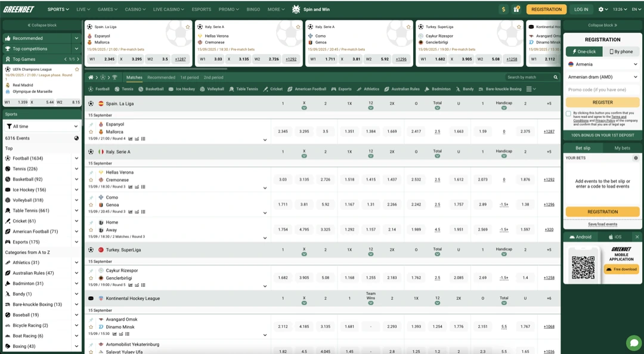Viewport: 644px width, 354px height.
Task: Open the gift bonuses icon
Action: point(516,9)
